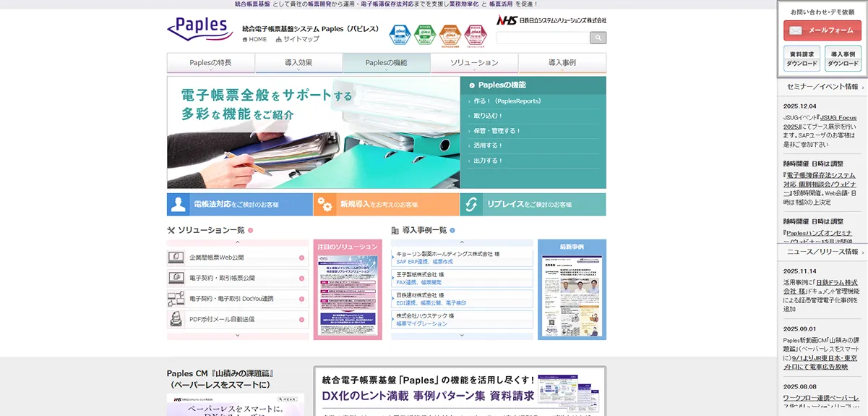868x416 pixels.
Task: Open the Paplesの特長 menu
Action: point(210,63)
